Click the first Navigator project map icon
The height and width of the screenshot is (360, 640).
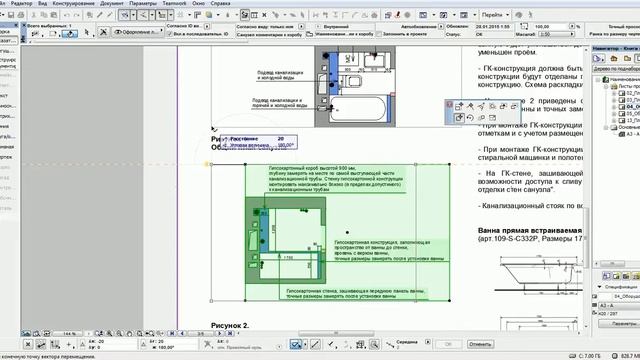[599, 59]
